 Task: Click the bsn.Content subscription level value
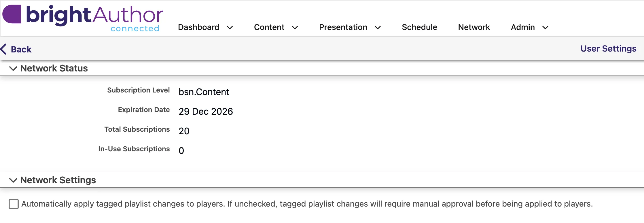(204, 92)
